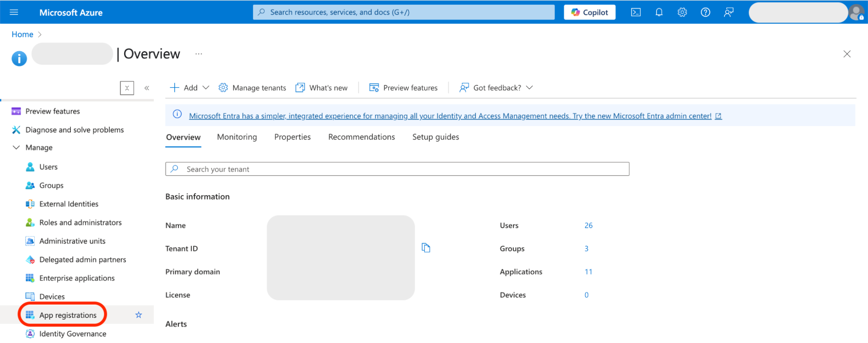Open the Help question mark icon
Screen dimensions: 868x343
pyautogui.click(x=706, y=12)
